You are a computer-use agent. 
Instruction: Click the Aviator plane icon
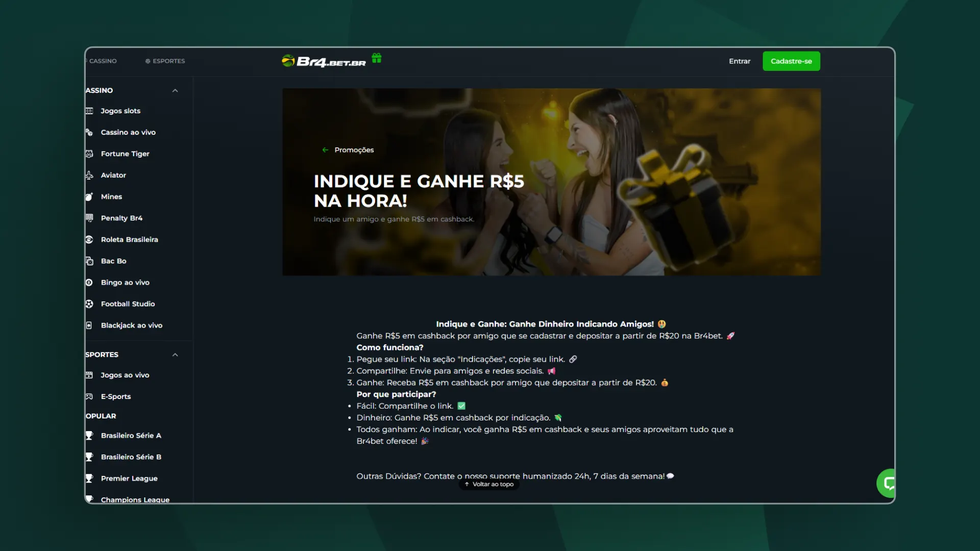90,175
